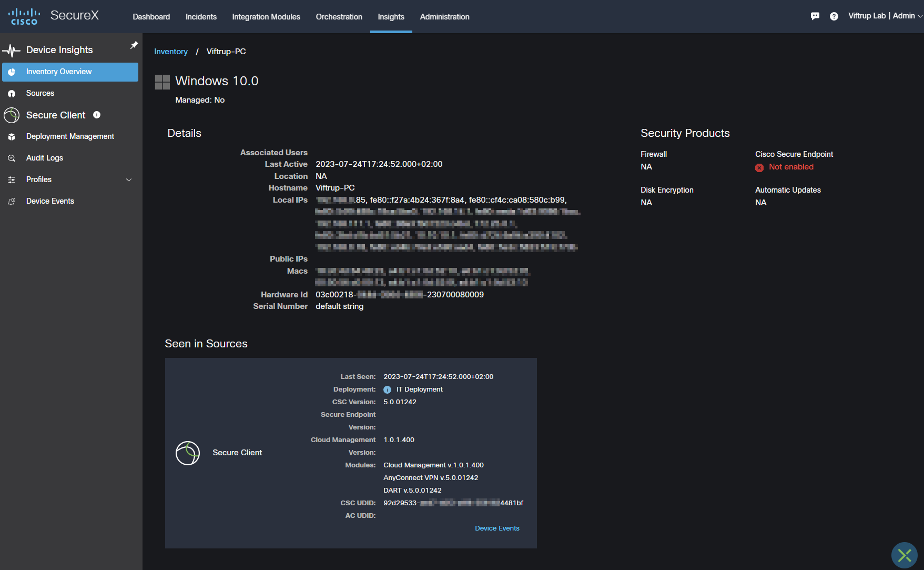
Task: Open the help question mark icon
Action: point(834,16)
